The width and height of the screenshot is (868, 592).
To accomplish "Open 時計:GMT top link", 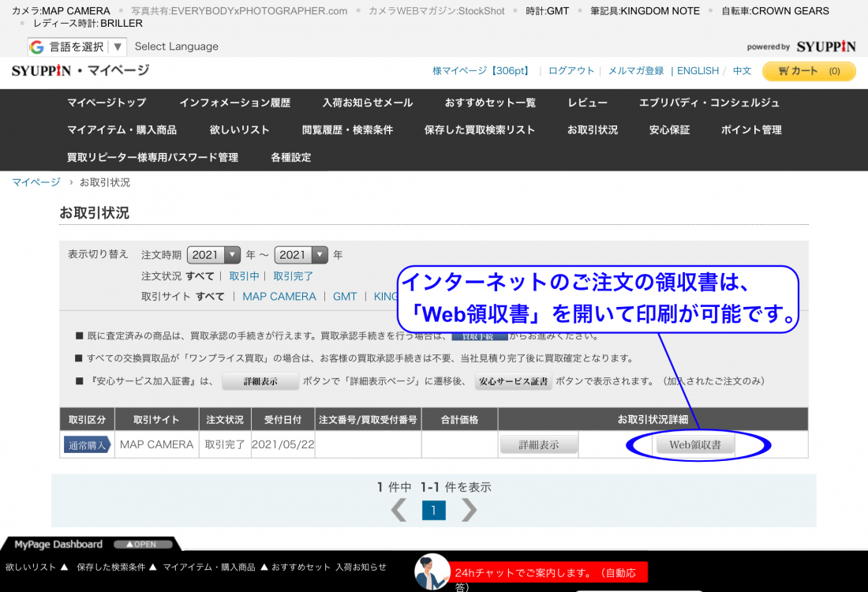I will tap(548, 11).
